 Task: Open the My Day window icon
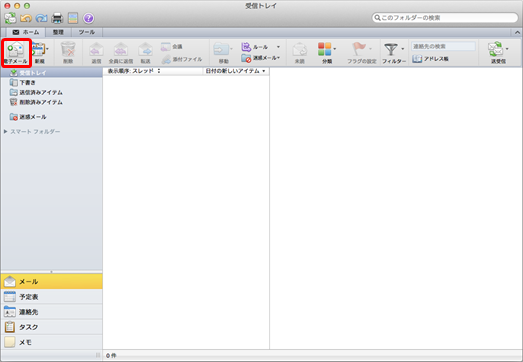click(73, 18)
